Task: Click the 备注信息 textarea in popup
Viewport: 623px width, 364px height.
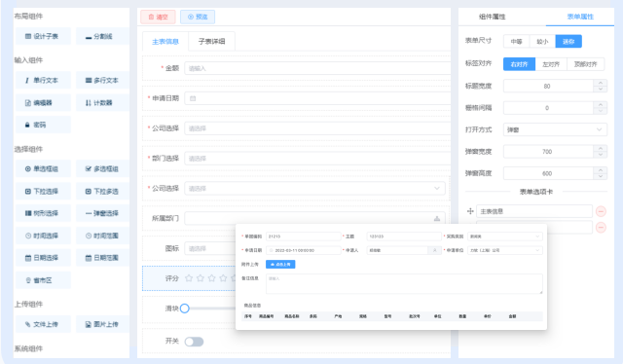Action: click(x=404, y=284)
